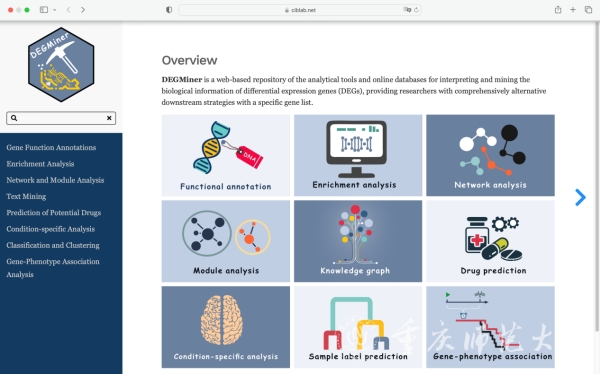This screenshot has height=374, width=600.
Task: Expand the Safari sidebar dropdown arrow
Action: point(55,10)
